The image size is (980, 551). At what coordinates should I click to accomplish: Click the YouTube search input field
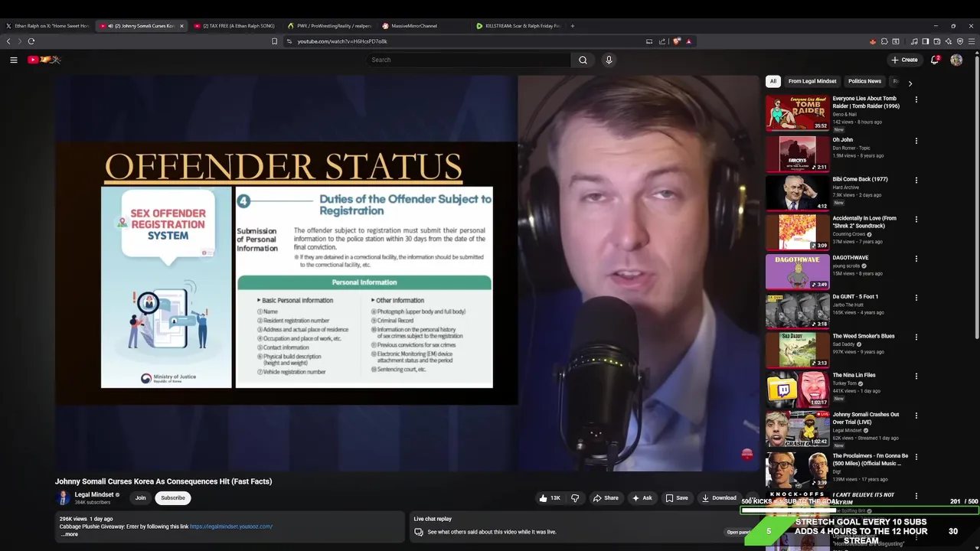point(469,60)
